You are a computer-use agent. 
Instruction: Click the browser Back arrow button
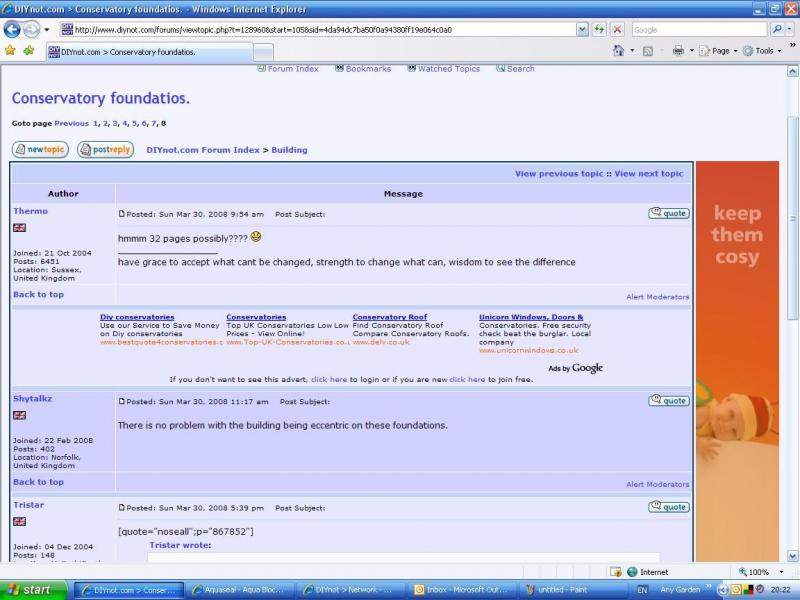(x=12, y=30)
